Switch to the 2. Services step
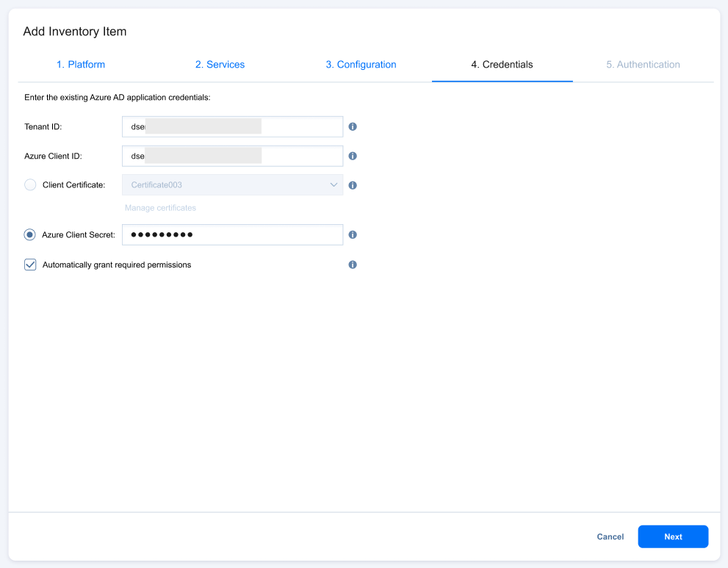 point(220,65)
